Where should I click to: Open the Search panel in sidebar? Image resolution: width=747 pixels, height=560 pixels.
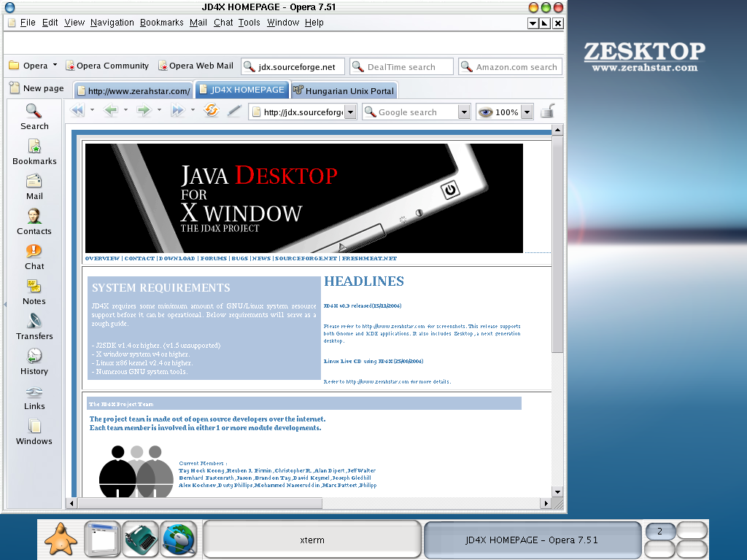[x=34, y=117]
